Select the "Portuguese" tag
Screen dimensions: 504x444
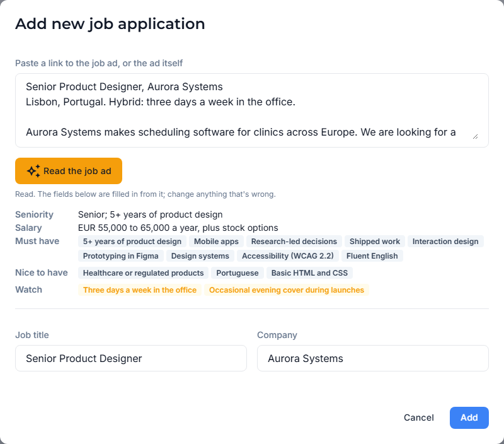[x=238, y=273]
